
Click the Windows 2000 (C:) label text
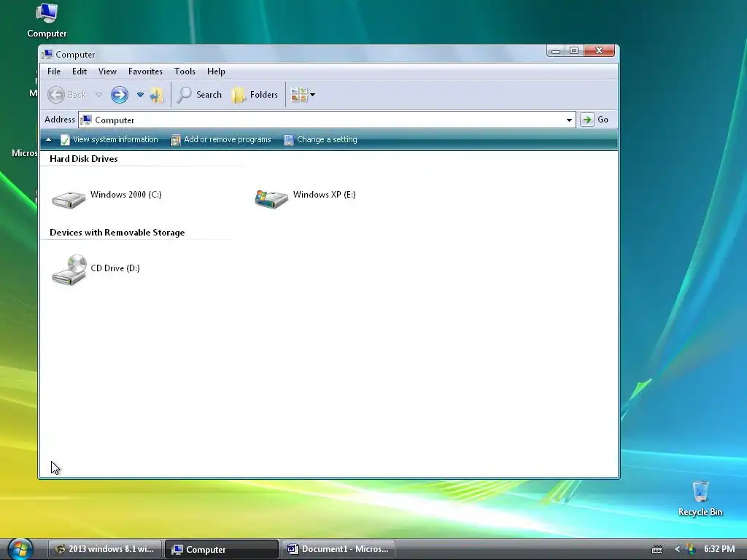(x=126, y=194)
